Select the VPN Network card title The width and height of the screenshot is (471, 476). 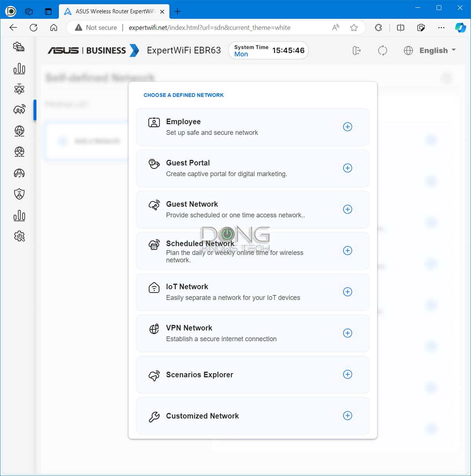point(189,328)
